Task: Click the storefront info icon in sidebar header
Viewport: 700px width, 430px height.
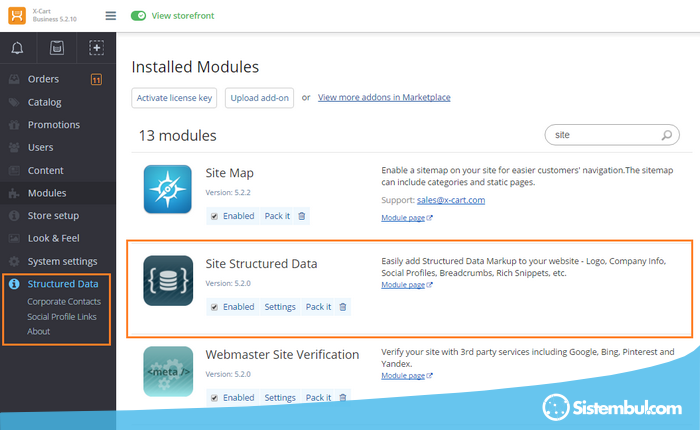Action: click(57, 48)
